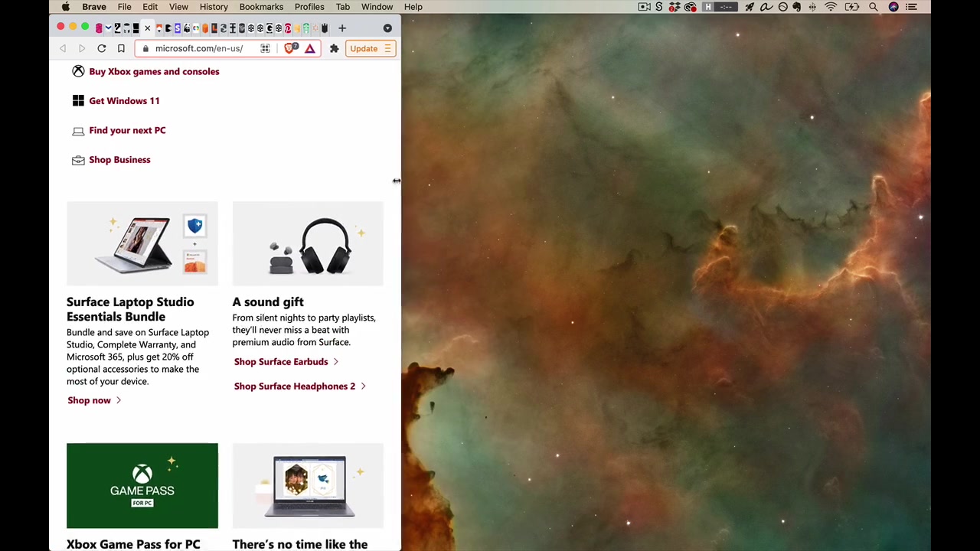Click the Dropbox menu bar icon
This screenshot has width=980, height=551.
675,7
